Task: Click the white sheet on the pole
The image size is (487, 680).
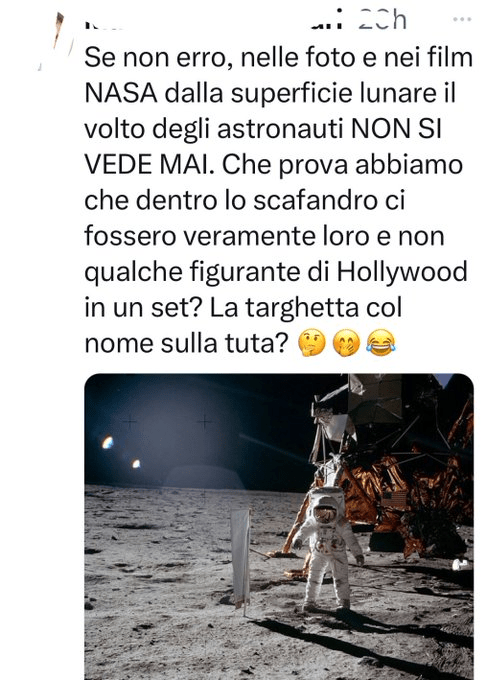Action: 240,557
